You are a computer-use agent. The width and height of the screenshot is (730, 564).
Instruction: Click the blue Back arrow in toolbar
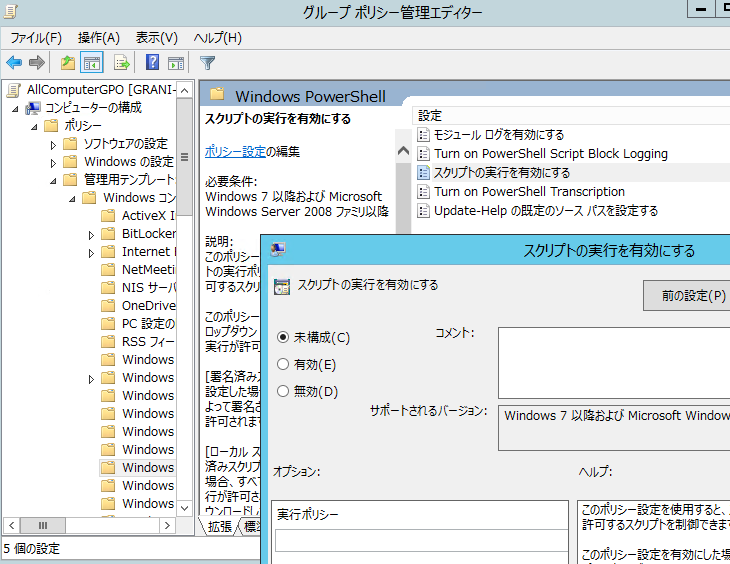point(14,62)
